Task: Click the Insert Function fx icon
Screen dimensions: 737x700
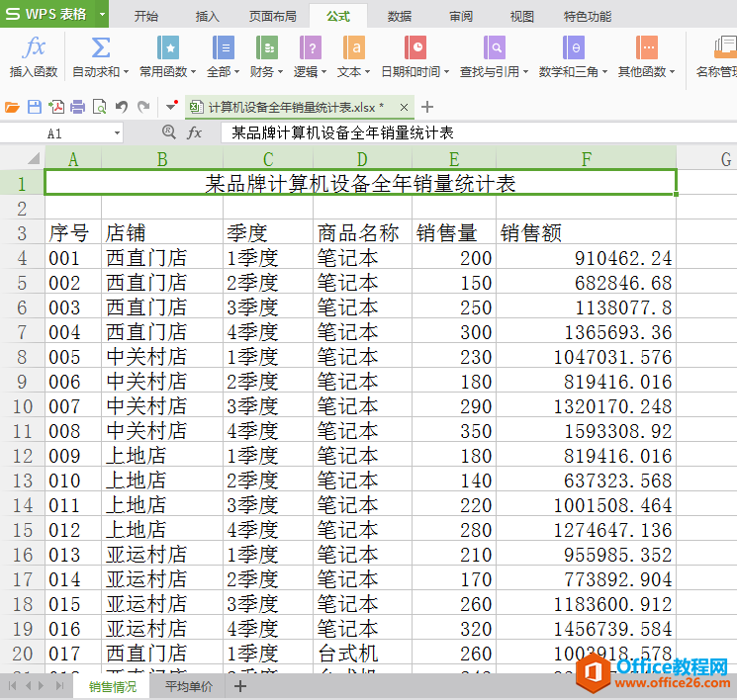Action: (34, 47)
